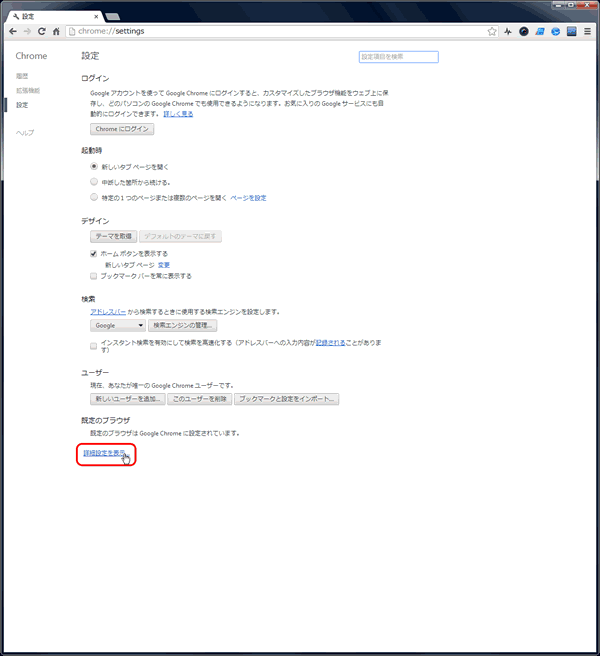The height and width of the screenshot is (656, 600).
Task: Bookmark this page with the star icon
Action: (x=492, y=31)
